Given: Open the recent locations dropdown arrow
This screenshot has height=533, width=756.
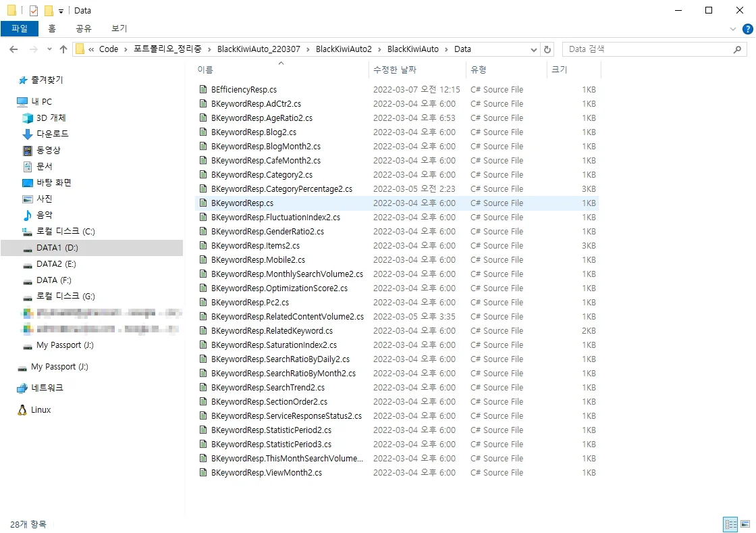Looking at the screenshot, I should pos(49,49).
